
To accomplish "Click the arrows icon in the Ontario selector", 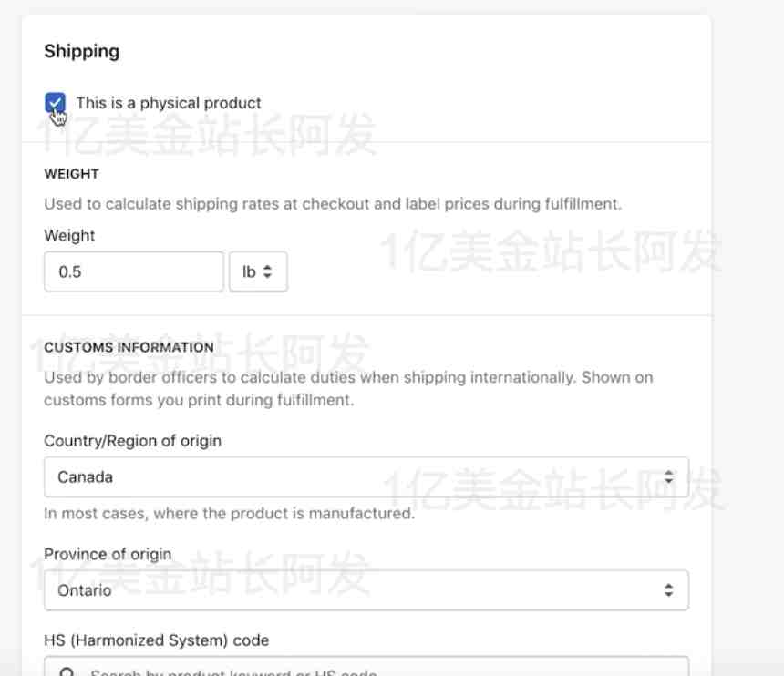I will 668,590.
